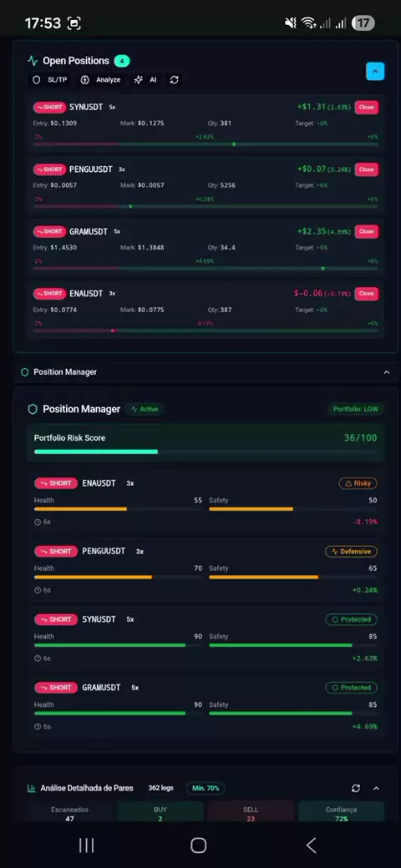This screenshot has height=868, width=401.
Task: Collapse Open Positions with blue chevron
Action: coord(375,72)
